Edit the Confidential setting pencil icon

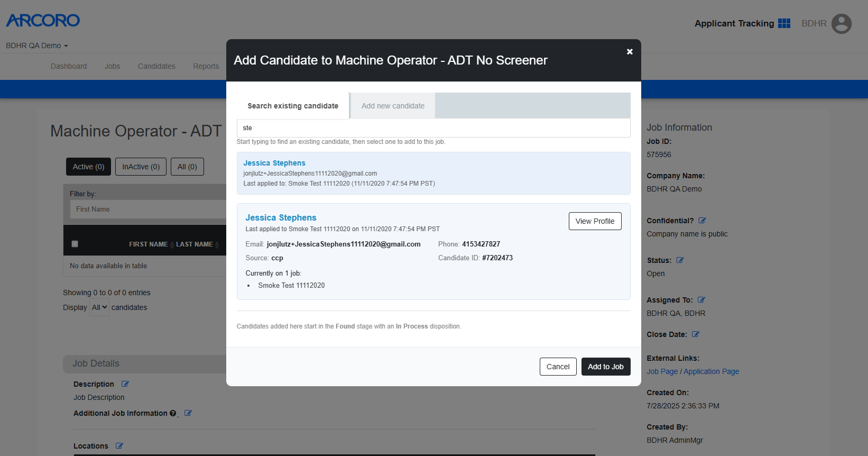[x=702, y=221]
